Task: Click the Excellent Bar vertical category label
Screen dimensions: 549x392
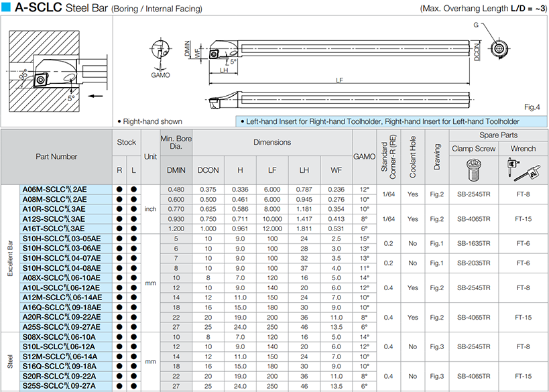Action: coord(10,258)
